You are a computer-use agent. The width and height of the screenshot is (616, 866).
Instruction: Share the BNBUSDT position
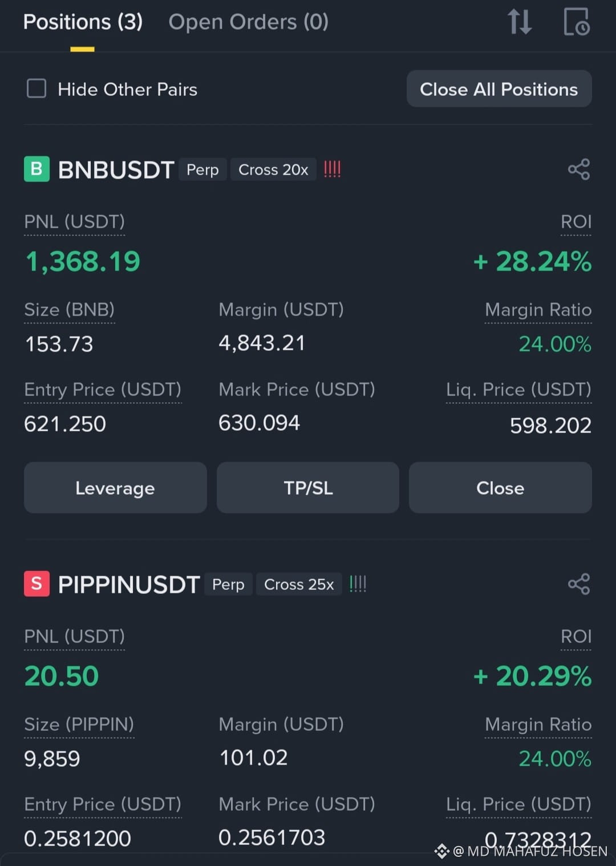coord(579,169)
